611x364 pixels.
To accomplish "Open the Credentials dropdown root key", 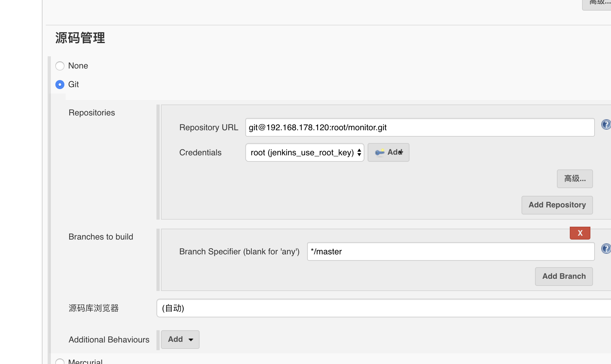I will 305,152.
